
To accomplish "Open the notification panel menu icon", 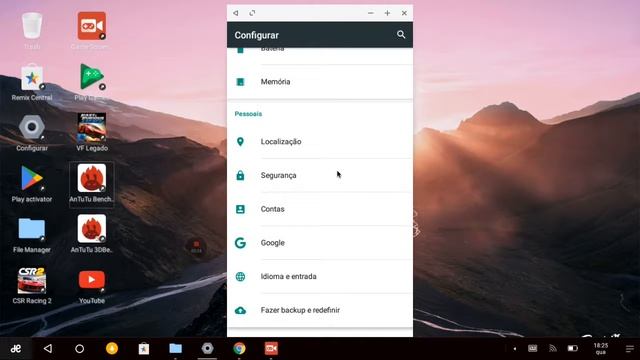I will pyautogui.click(x=630, y=349).
